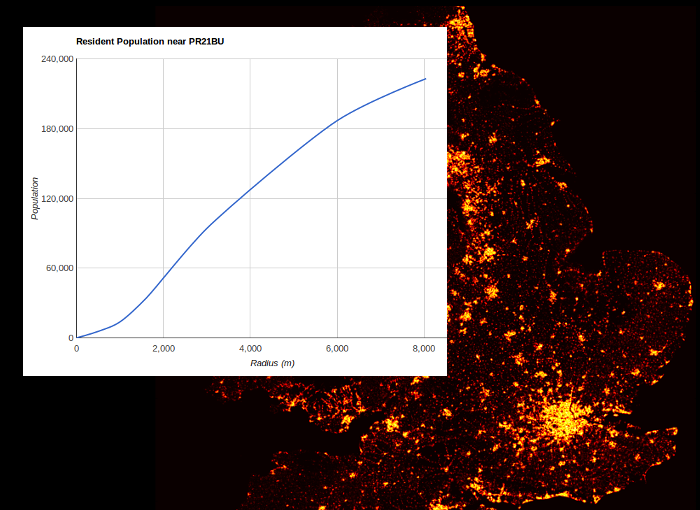Click the 2,000 x-axis label
This screenshot has height=510, width=700.
tap(163, 348)
